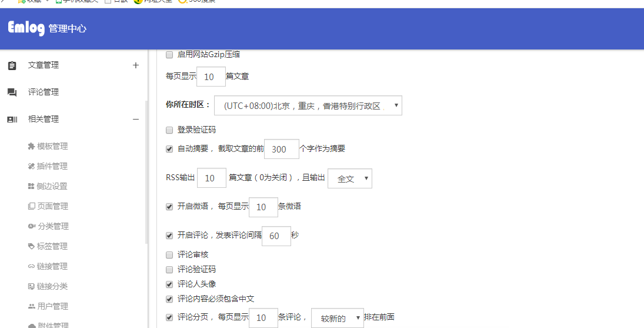644x328 pixels.
Task: Go to 链接管理
Action: (x=52, y=266)
